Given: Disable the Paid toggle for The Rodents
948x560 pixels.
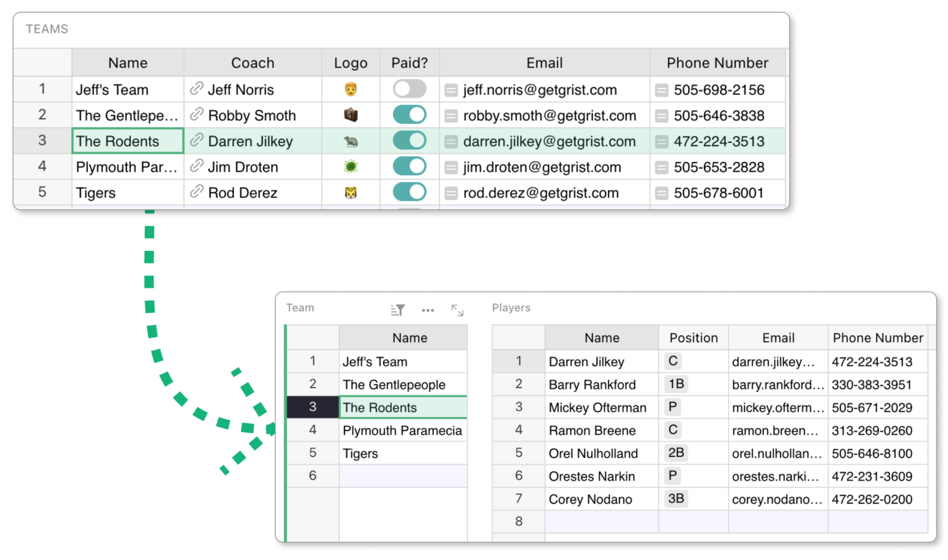Looking at the screenshot, I should click(410, 140).
